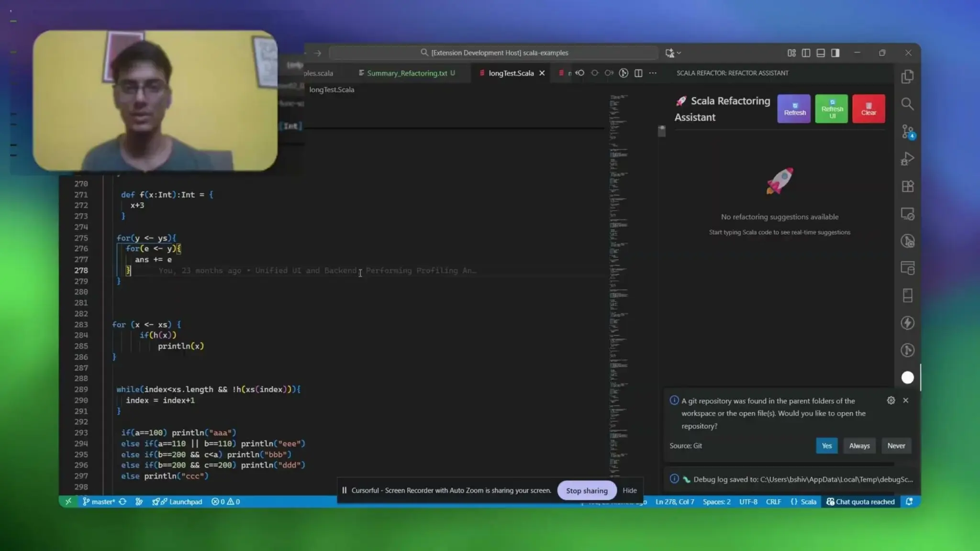Toggle the bottom panel layout button
Viewport: 980px width, 551px height.
[x=820, y=53]
